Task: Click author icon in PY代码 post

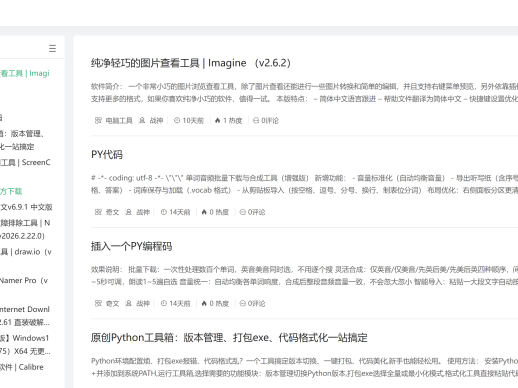Action: (x=129, y=212)
